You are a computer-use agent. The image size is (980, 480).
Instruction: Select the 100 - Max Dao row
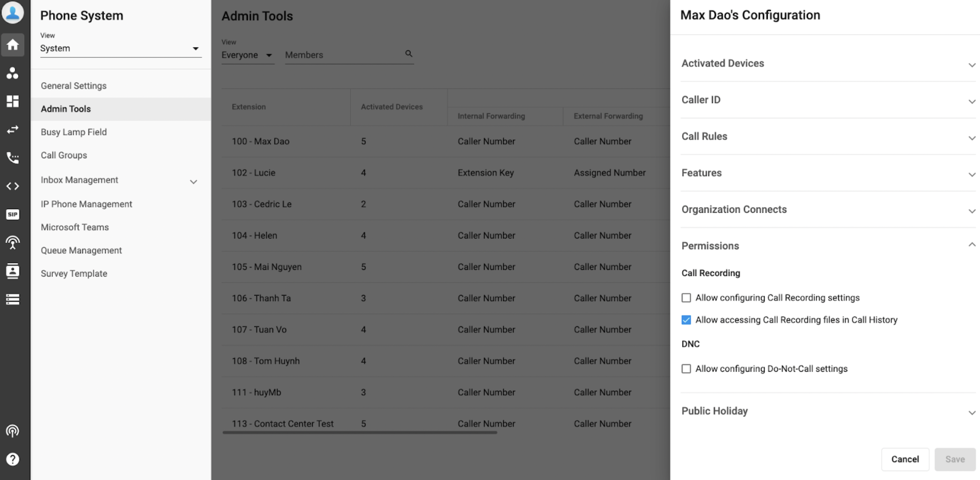point(446,142)
